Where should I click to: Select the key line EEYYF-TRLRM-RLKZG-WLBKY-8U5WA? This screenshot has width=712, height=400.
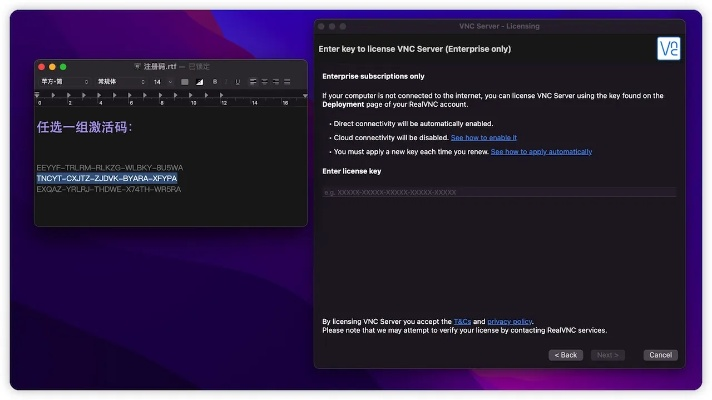110,168
